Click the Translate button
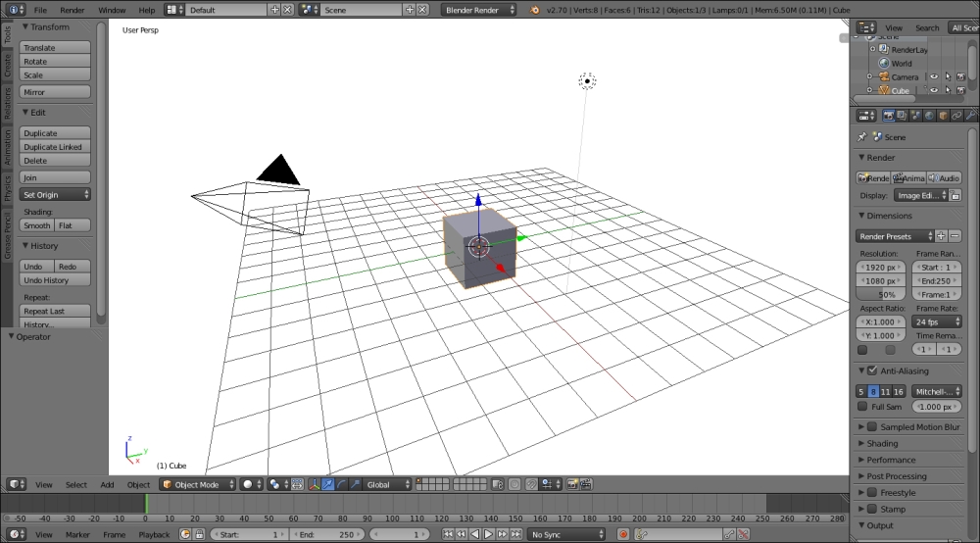 coord(55,47)
